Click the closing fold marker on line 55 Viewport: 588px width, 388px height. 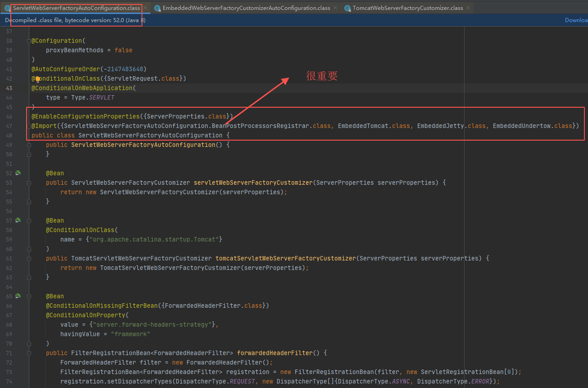pyautogui.click(x=29, y=201)
